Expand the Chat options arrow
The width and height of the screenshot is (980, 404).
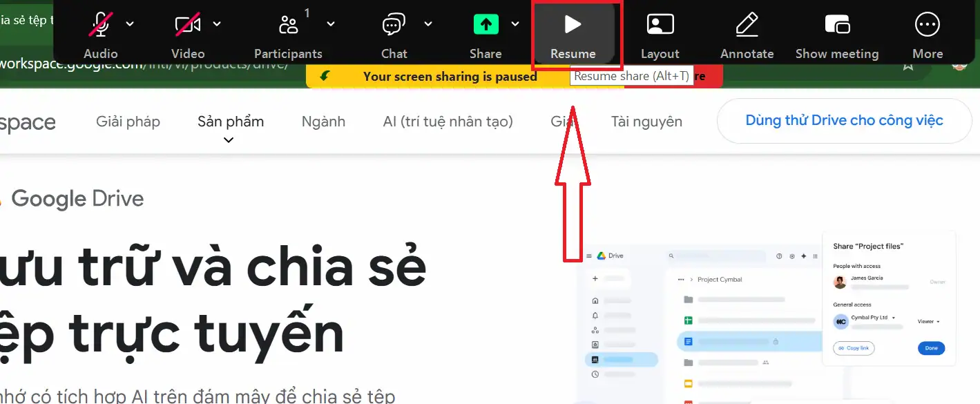428,24
